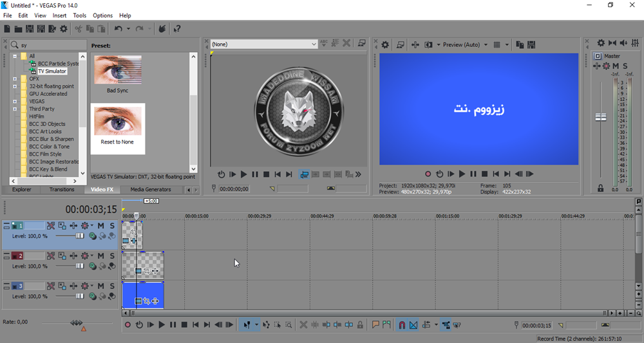Viewport: 644px width, 343px height.
Task: Open the Options menu
Action: [102, 15]
